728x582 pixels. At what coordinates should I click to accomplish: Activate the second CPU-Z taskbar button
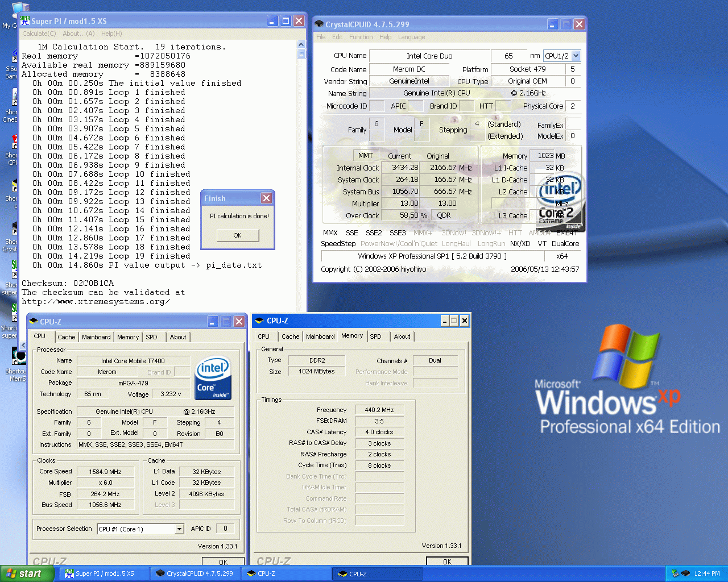[x=378, y=573]
